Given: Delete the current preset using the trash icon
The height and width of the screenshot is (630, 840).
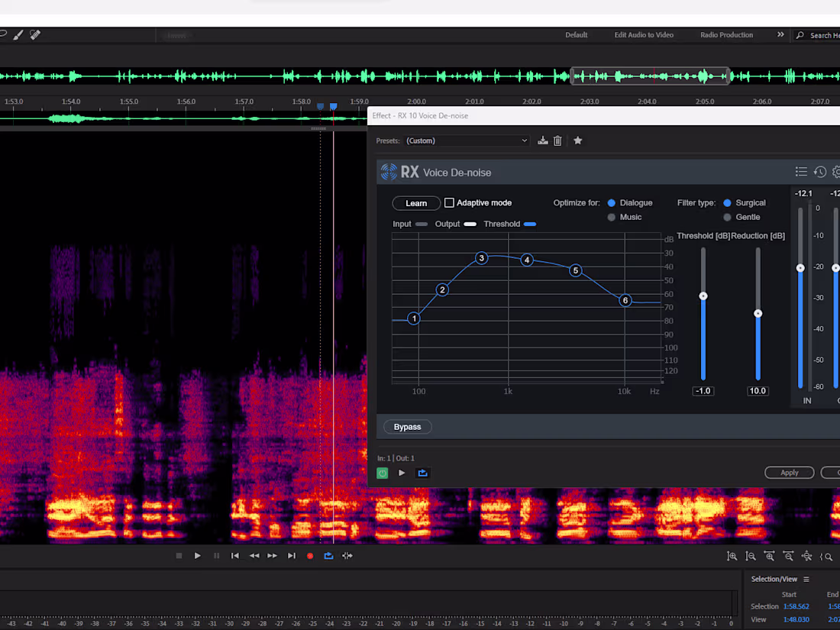Looking at the screenshot, I should point(557,141).
